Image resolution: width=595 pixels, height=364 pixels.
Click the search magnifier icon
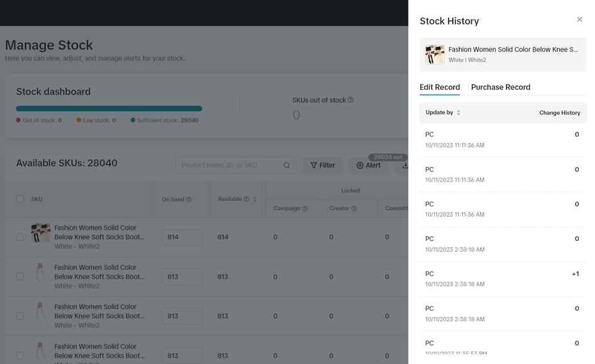[x=287, y=166]
